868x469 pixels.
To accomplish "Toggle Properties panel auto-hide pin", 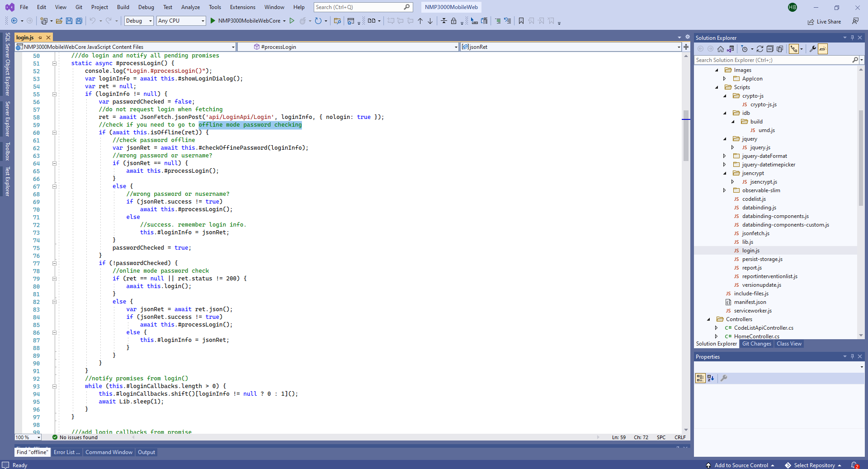I will pos(852,356).
